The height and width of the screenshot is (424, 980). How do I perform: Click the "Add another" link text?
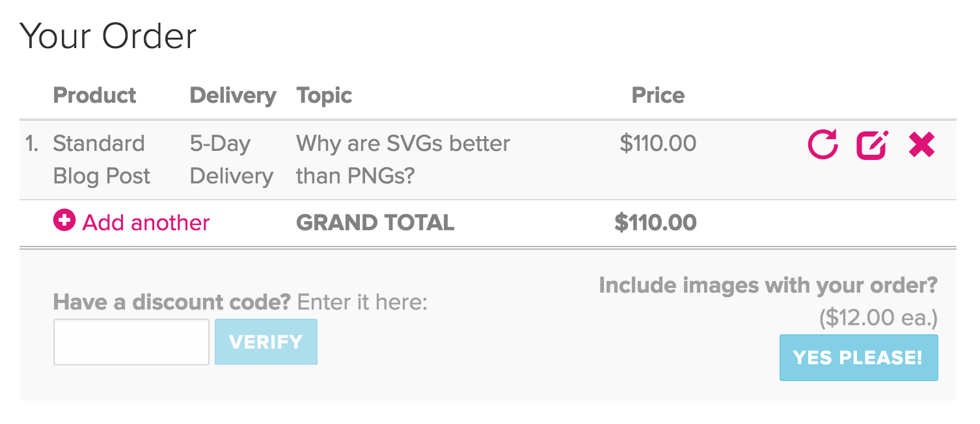click(146, 222)
